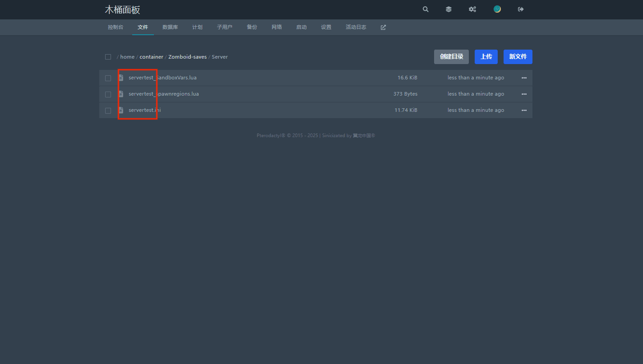The image size is (643, 364).
Task: Toggle the select-all checkbox beside breadcrumb
Action: point(108,57)
